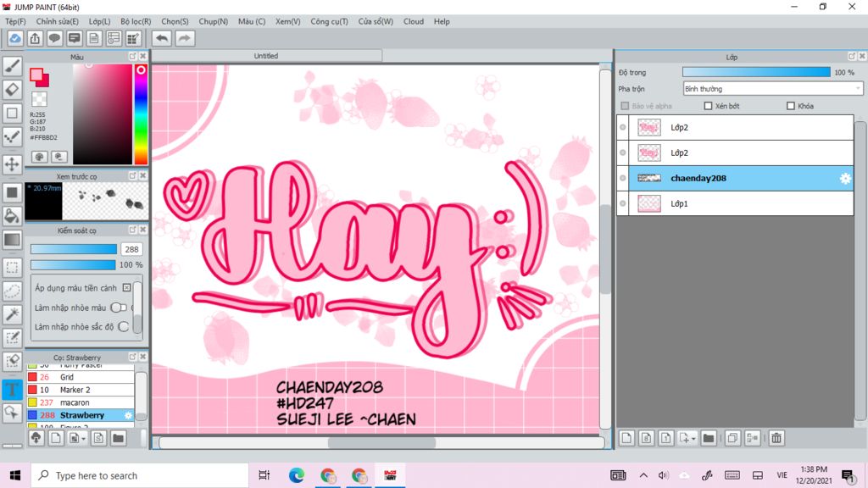The width and height of the screenshot is (868, 488).
Task: Select the Eraser tool
Action: coord(12,90)
